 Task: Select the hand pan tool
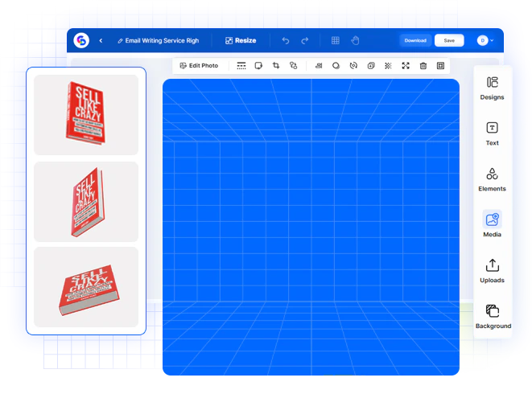click(355, 41)
